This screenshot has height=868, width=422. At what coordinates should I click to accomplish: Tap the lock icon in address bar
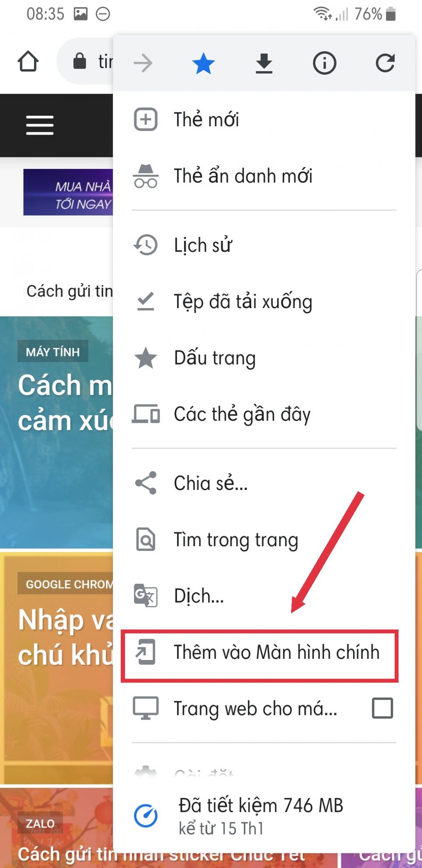80,61
